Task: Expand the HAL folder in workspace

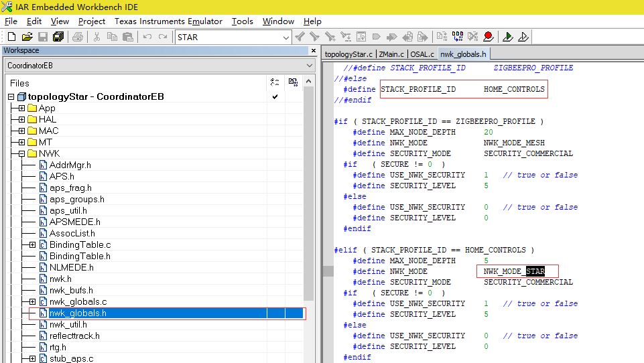Action: pyautogui.click(x=21, y=120)
